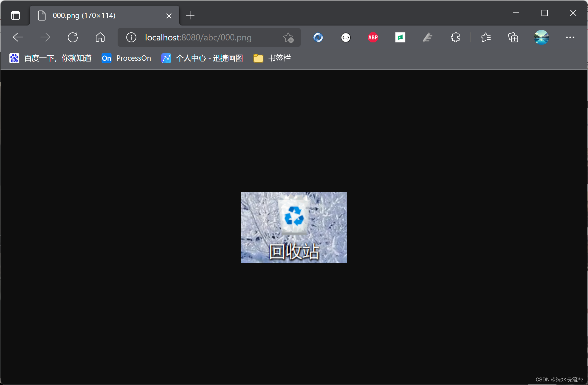Open the ProcessOn bookmark
Viewport: 588px width, 385px height.
point(126,58)
